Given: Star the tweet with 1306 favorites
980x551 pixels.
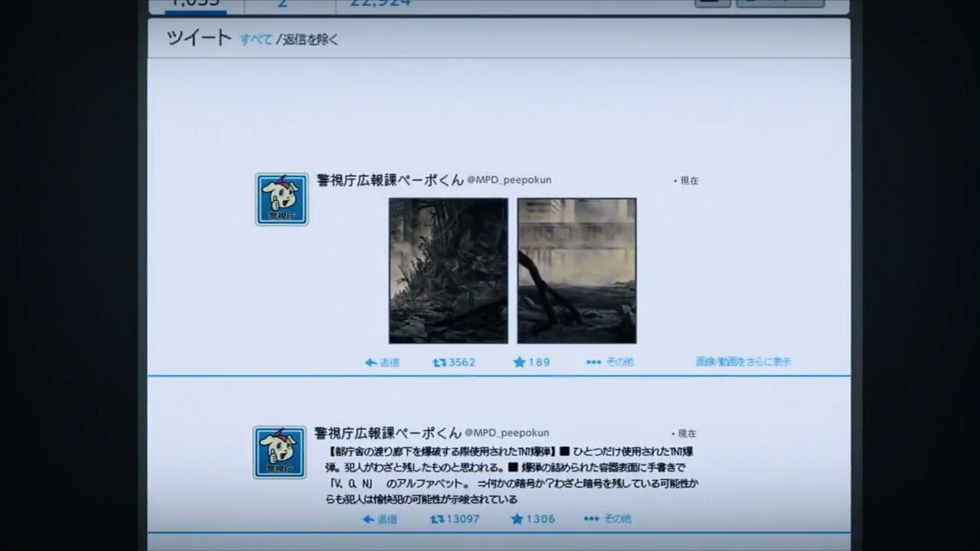Looking at the screenshot, I should tap(532, 519).
